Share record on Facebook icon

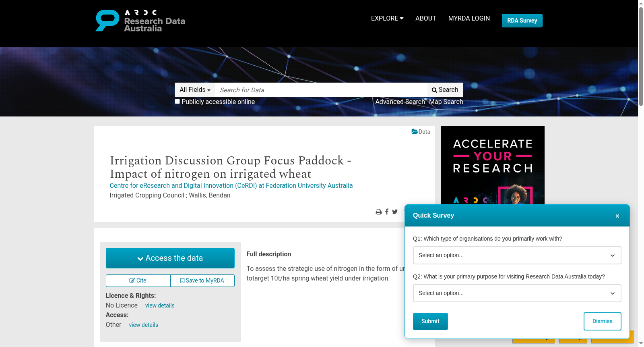click(387, 212)
